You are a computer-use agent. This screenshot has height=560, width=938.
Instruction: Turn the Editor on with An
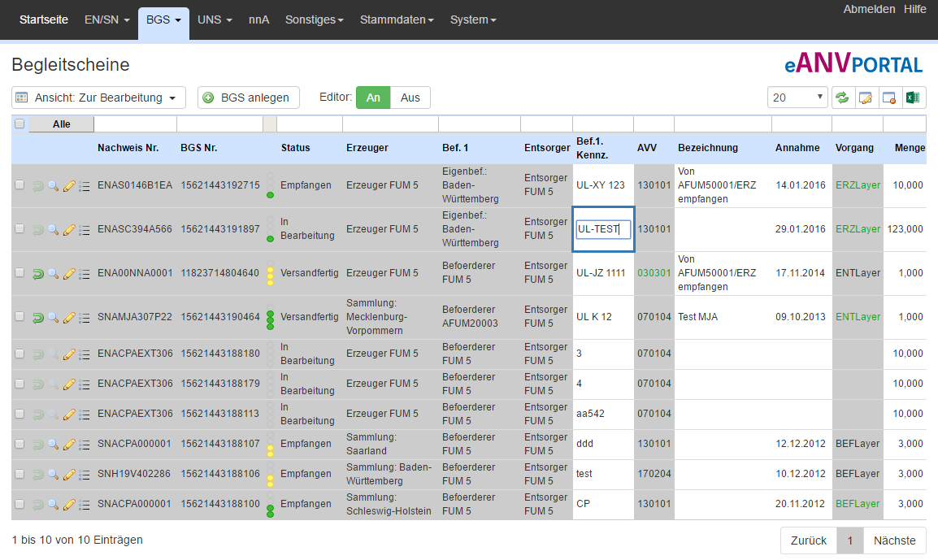tap(373, 98)
